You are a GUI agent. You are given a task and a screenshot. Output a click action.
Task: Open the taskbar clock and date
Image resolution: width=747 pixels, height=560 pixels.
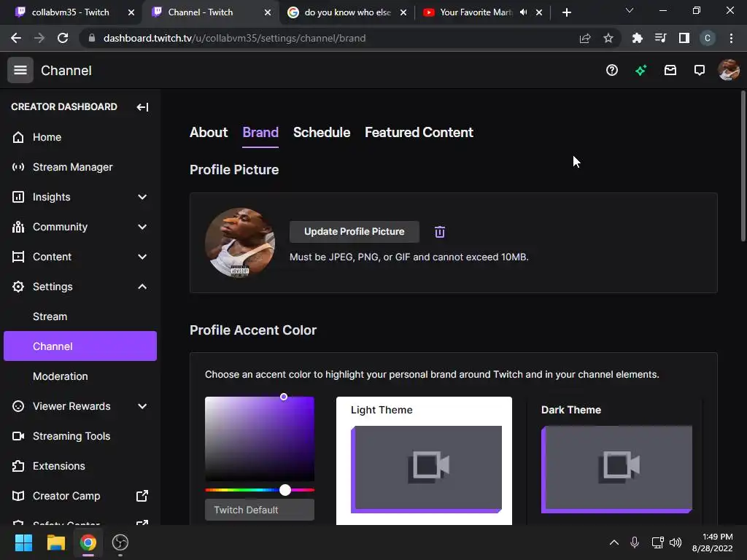pos(713,542)
